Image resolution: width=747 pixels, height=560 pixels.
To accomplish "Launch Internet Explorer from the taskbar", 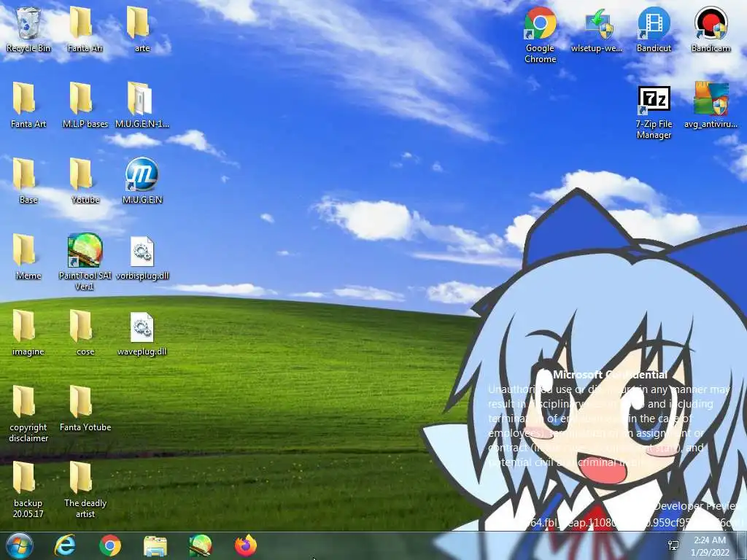I will pyautogui.click(x=65, y=545).
